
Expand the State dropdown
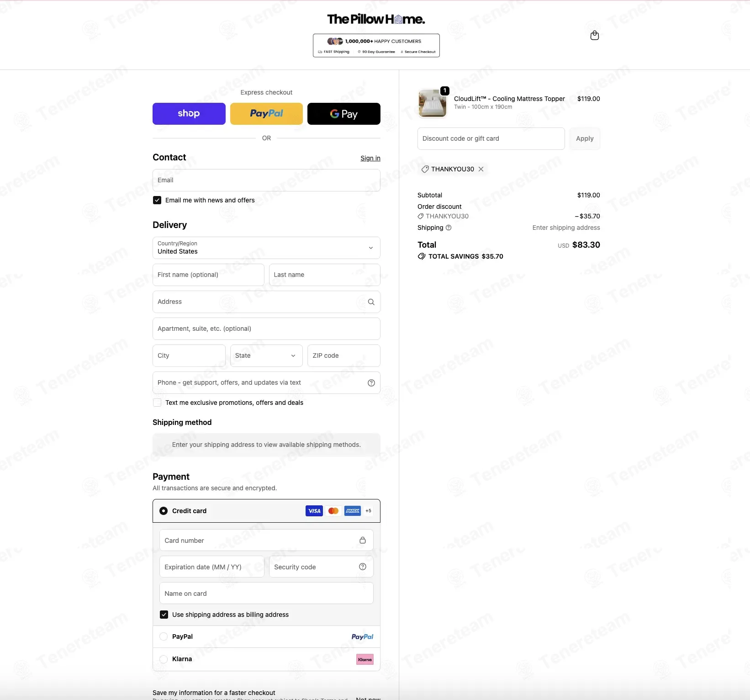266,355
